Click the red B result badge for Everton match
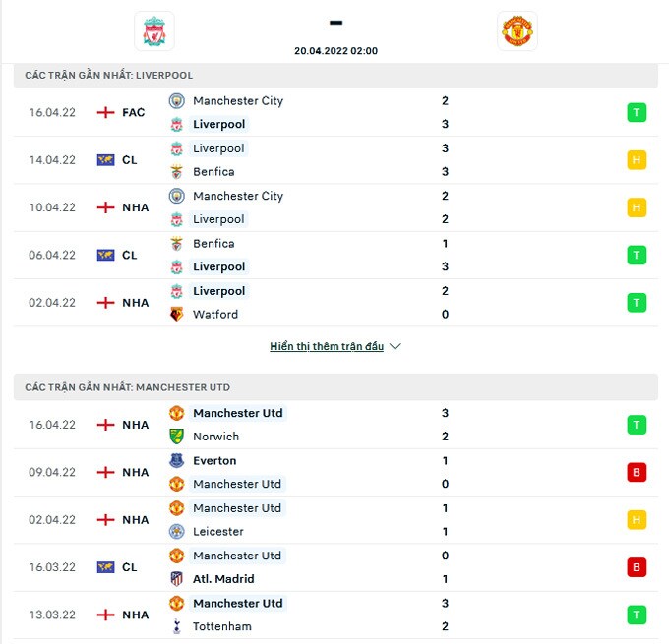 637,472
